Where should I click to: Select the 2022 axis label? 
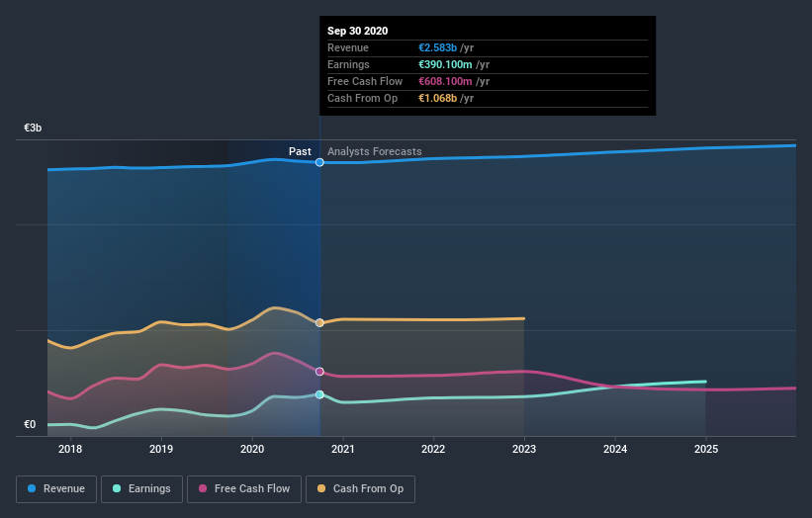coord(433,449)
